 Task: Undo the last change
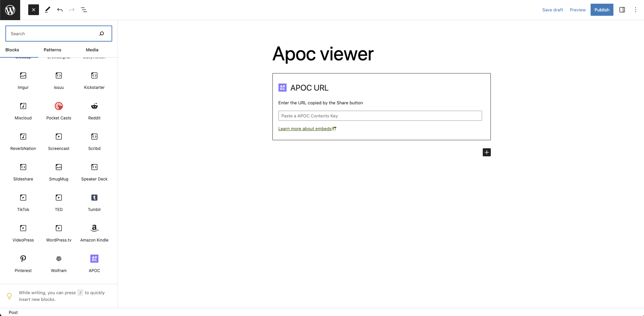pos(60,10)
